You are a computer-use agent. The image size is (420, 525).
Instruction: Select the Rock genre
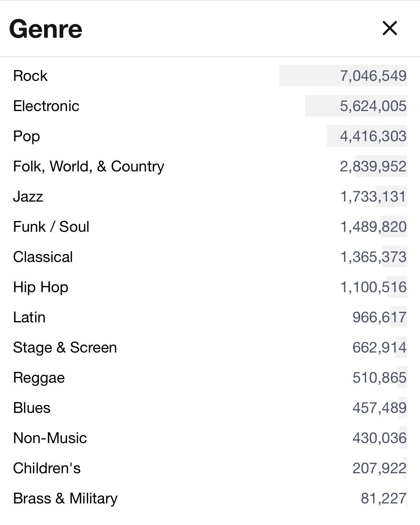[210, 75]
